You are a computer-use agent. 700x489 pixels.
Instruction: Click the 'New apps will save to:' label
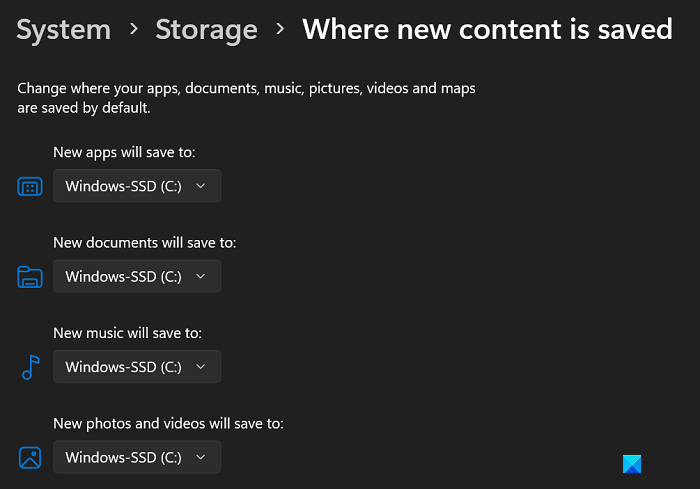point(124,152)
